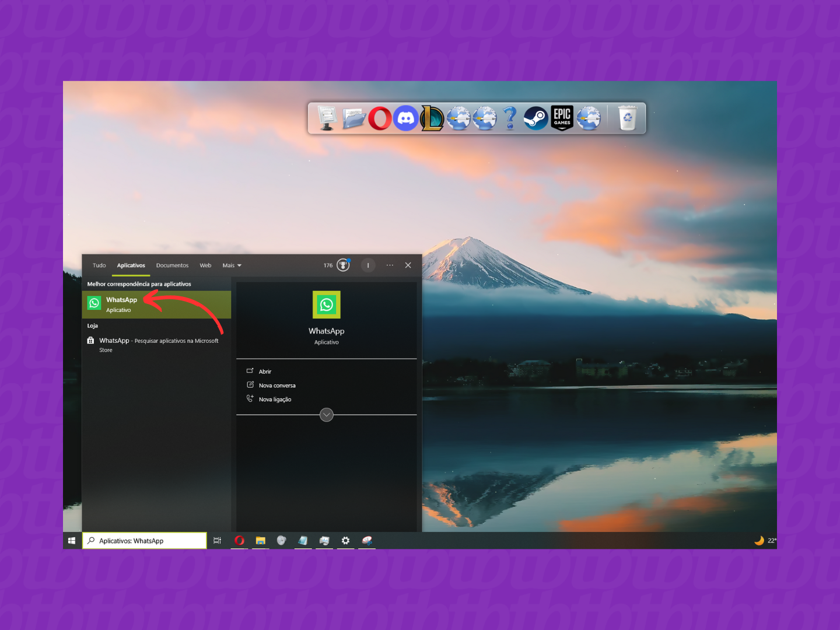This screenshot has height=630, width=840.
Task: Open Task View on the taskbar
Action: (x=217, y=541)
